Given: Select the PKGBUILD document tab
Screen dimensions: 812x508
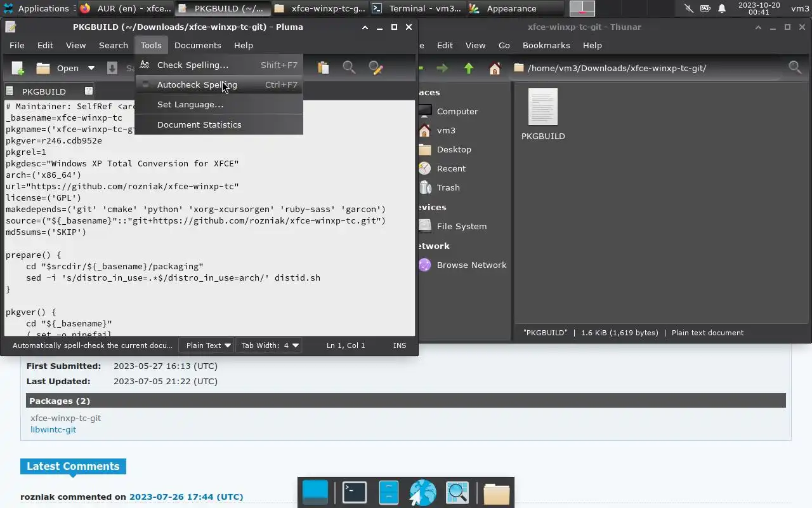Looking at the screenshot, I should coord(44,91).
